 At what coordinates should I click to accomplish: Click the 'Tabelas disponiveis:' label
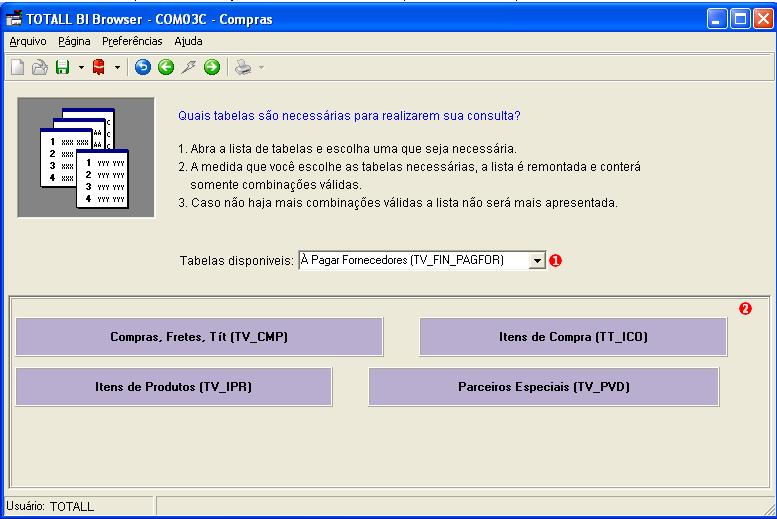[x=236, y=261]
